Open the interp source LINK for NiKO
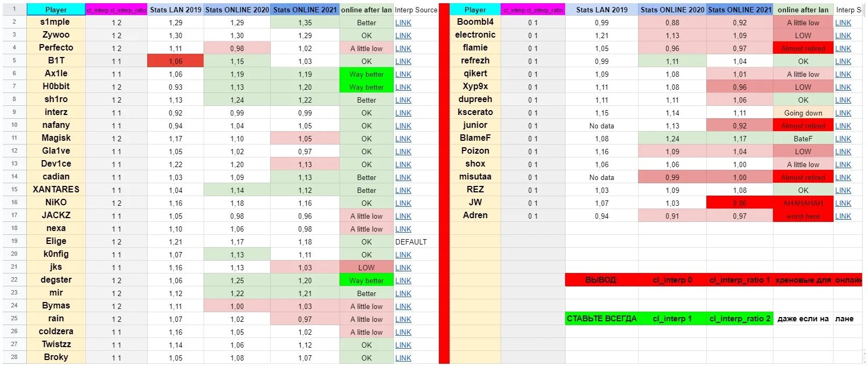The image size is (868, 367). point(403,204)
